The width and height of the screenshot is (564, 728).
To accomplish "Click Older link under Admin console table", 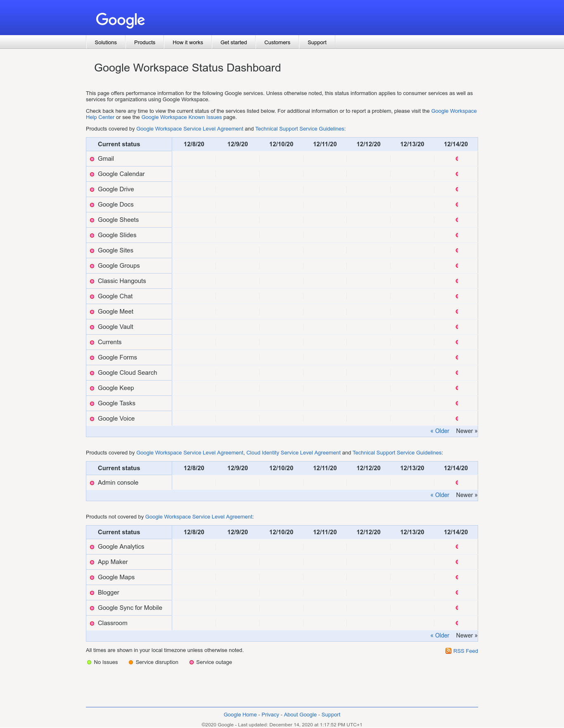I will pyautogui.click(x=440, y=495).
